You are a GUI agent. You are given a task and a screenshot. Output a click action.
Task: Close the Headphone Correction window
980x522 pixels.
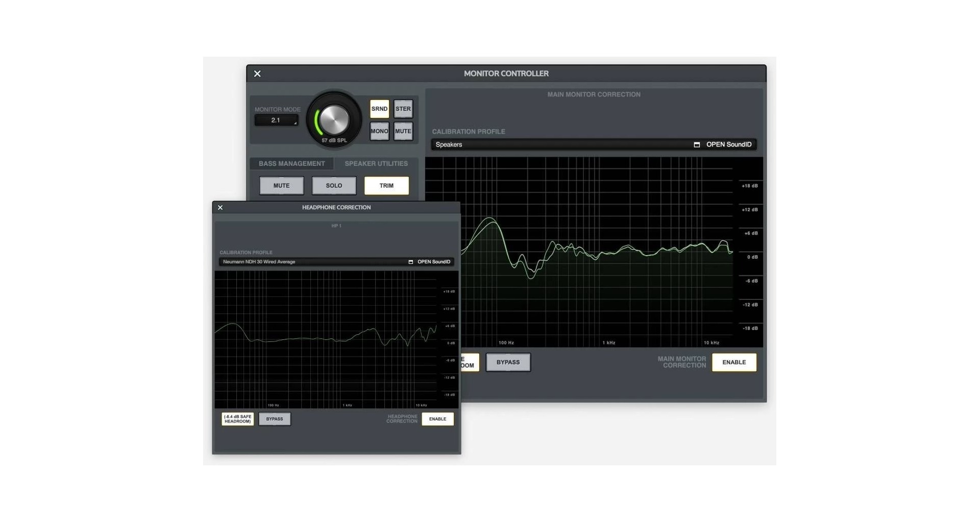coord(220,208)
